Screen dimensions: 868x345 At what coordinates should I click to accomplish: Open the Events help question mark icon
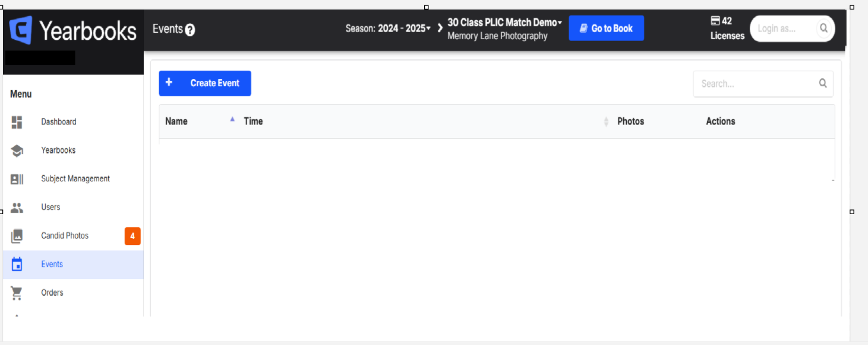click(190, 30)
